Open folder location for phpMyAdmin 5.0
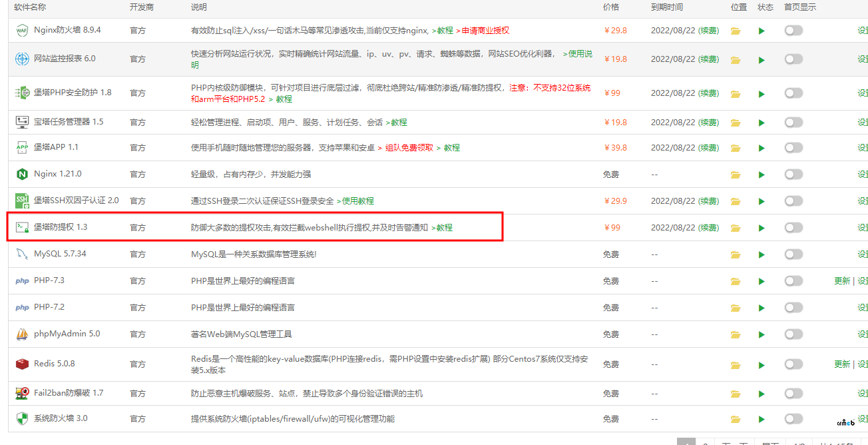This screenshot has height=445, width=868. click(736, 334)
